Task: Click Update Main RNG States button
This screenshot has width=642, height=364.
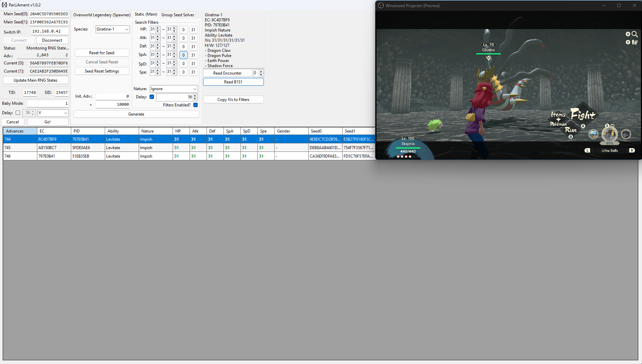Action: pyautogui.click(x=36, y=80)
